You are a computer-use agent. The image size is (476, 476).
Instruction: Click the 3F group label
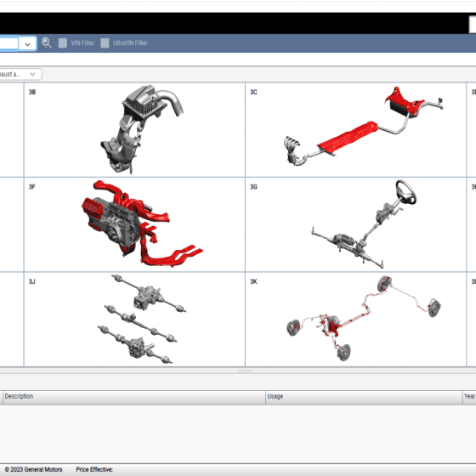(32, 187)
